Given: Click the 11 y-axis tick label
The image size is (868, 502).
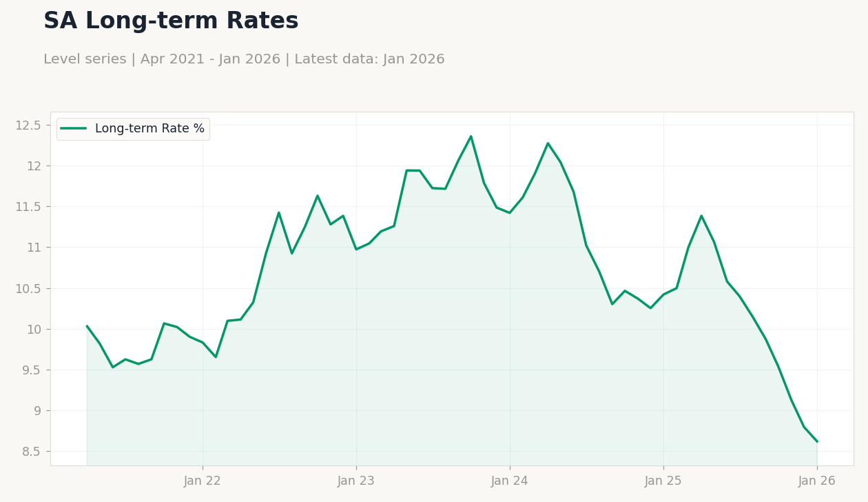Looking at the screenshot, I should tap(34, 248).
